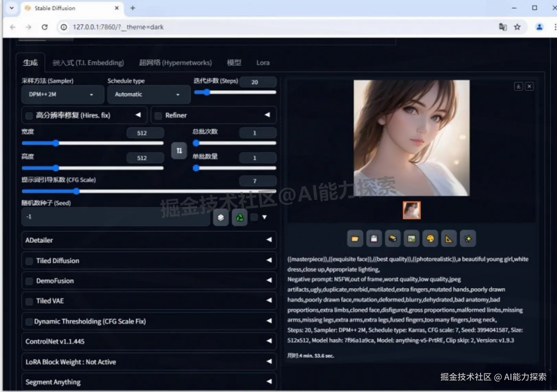Click the Steps slider handle
The image size is (557, 392).
pyautogui.click(x=206, y=92)
